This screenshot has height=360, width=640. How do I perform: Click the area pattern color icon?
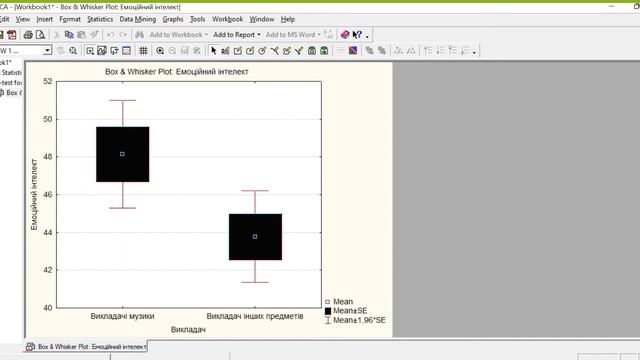353,51
